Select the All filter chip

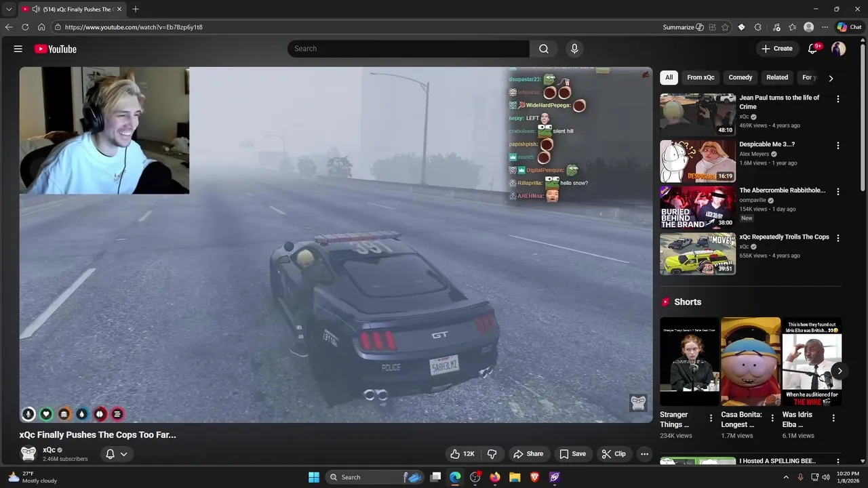click(669, 77)
